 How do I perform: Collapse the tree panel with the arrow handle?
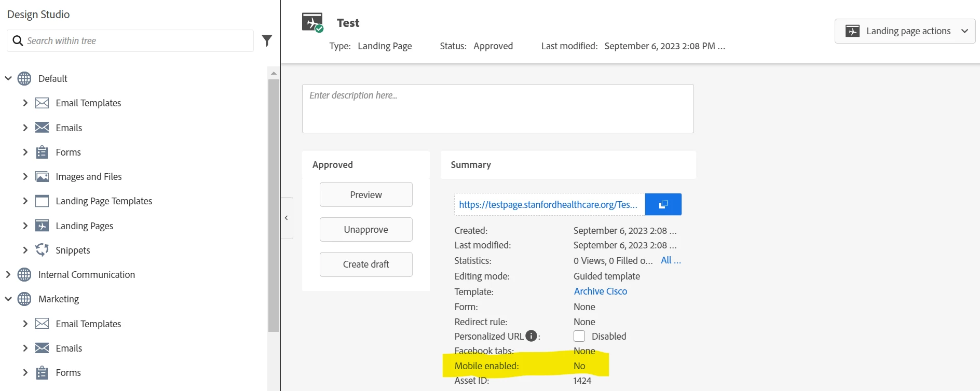(287, 218)
